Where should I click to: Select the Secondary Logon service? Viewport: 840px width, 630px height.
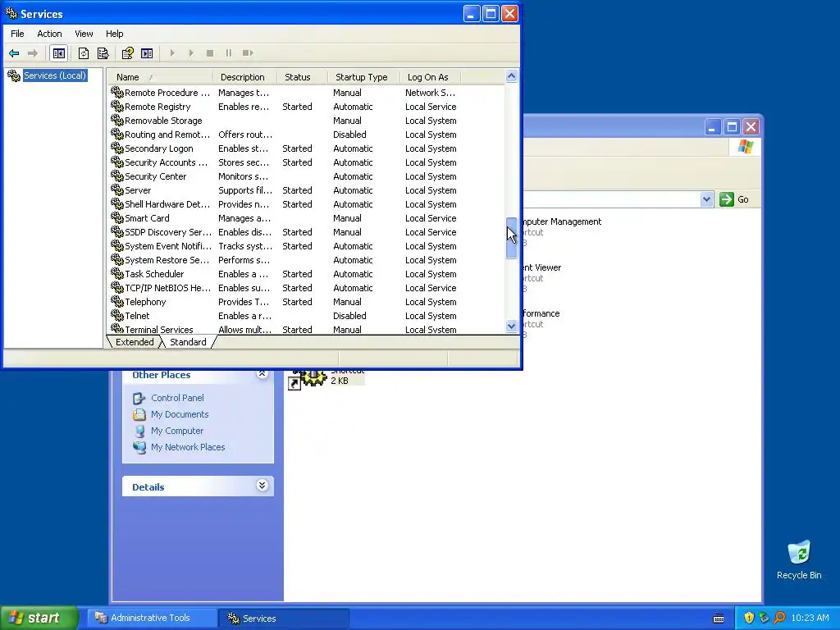coord(158,148)
